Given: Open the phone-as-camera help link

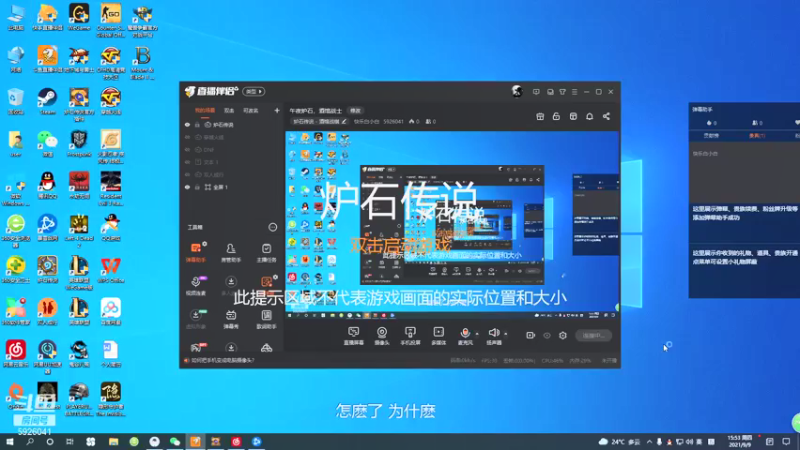Looking at the screenshot, I should tap(222, 360).
